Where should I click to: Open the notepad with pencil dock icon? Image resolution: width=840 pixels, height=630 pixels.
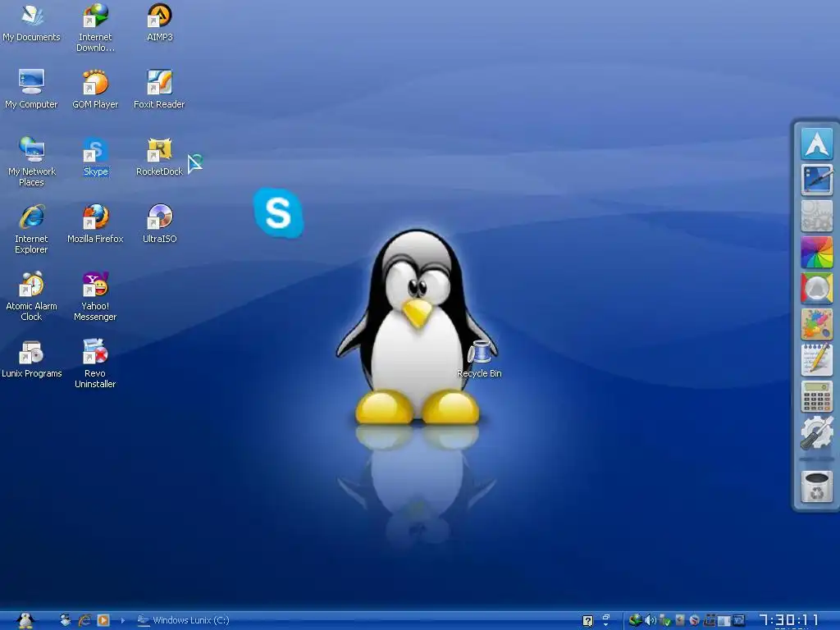[x=816, y=361]
